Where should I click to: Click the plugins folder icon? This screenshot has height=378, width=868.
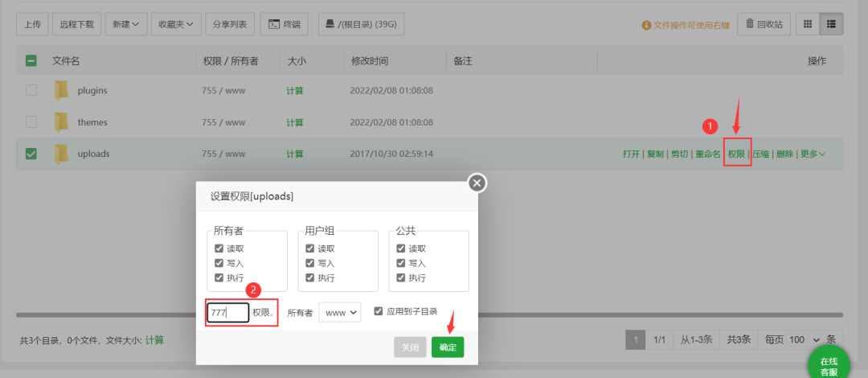pos(61,90)
